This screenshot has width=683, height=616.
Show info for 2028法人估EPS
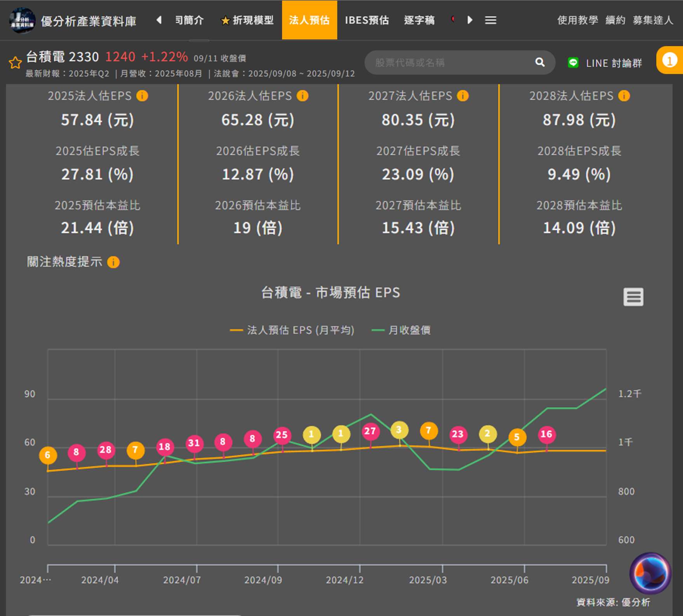point(624,95)
